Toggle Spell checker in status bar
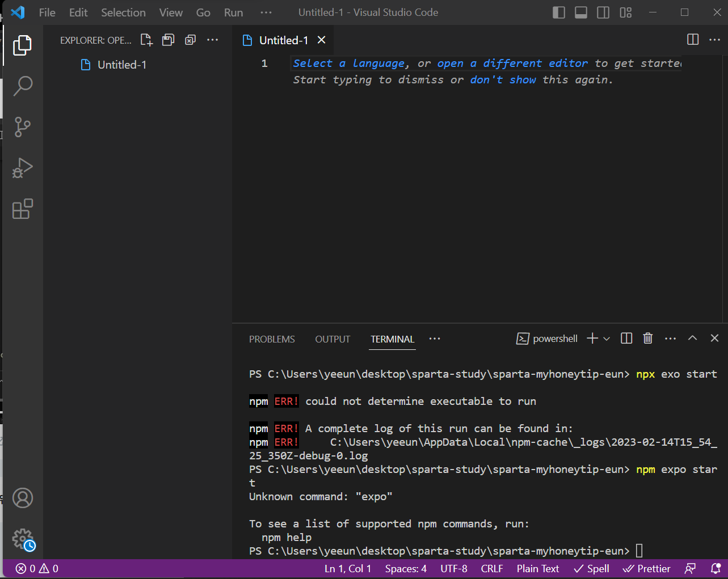The height and width of the screenshot is (579, 728). 591,569
